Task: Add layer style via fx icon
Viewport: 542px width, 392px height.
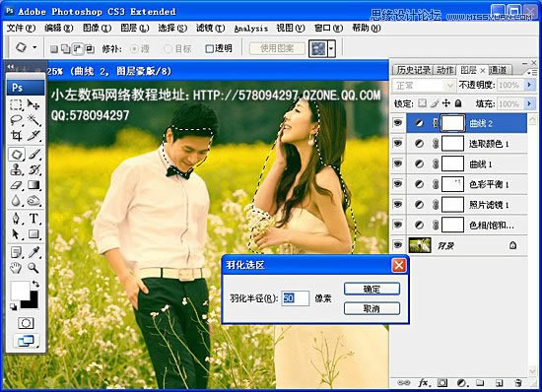Action: click(424, 383)
